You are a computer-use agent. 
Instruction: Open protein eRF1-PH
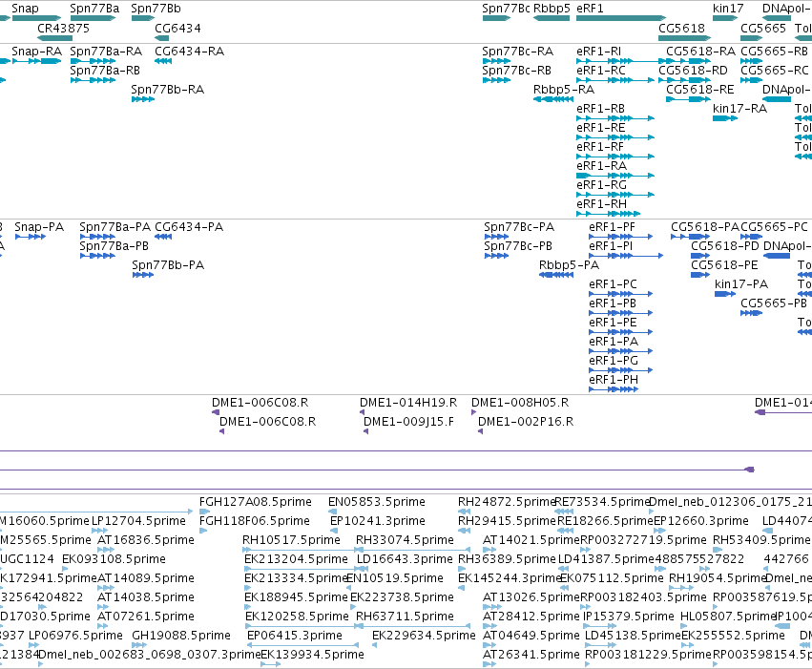(x=614, y=390)
